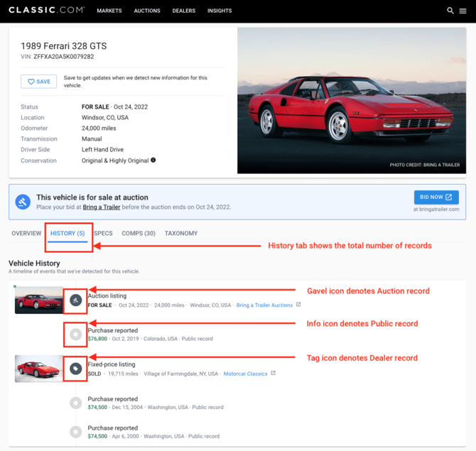Image resolution: width=476 pixels, height=451 pixels.
Task: Click the Fixed-price listing tag icon
Action: pyautogui.click(x=75, y=369)
